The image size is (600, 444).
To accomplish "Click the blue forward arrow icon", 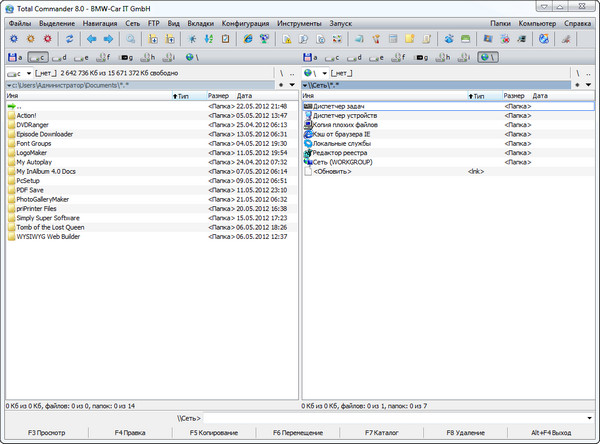I will (110, 38).
